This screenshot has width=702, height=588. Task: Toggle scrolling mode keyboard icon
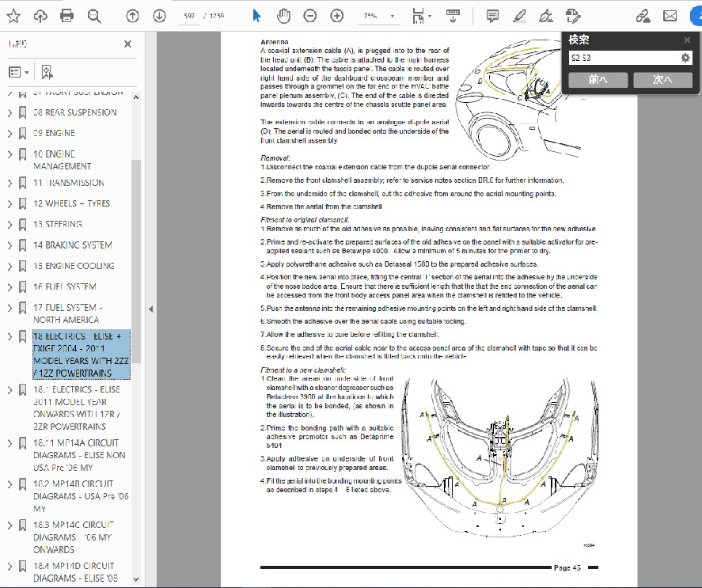(453, 16)
